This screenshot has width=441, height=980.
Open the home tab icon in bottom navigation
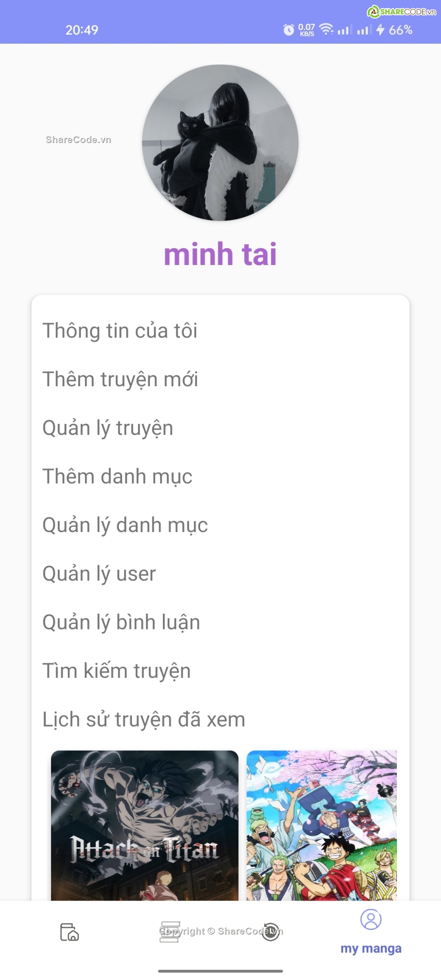click(x=70, y=932)
